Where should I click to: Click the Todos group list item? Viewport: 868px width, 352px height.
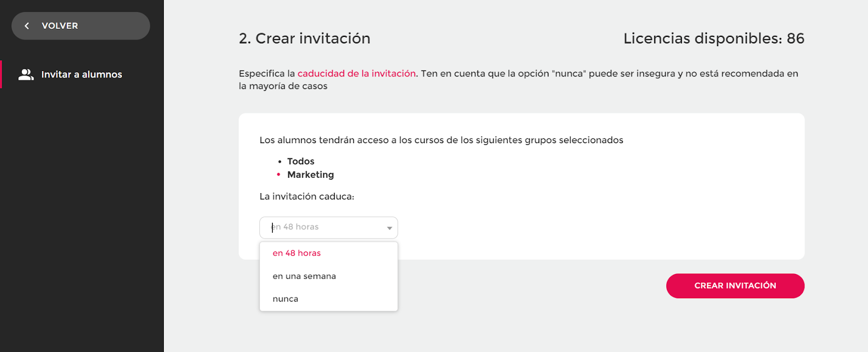pyautogui.click(x=301, y=161)
